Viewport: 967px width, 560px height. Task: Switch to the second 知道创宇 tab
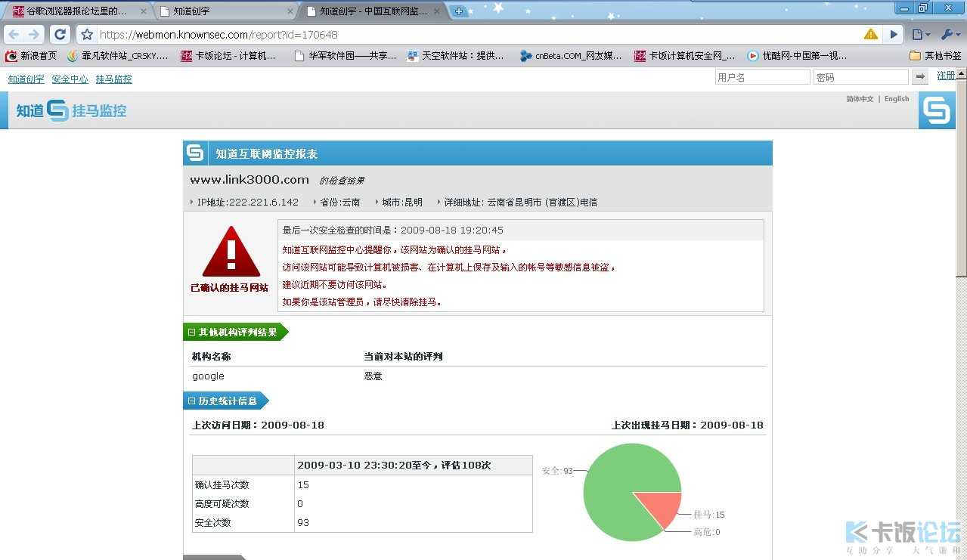(225, 11)
